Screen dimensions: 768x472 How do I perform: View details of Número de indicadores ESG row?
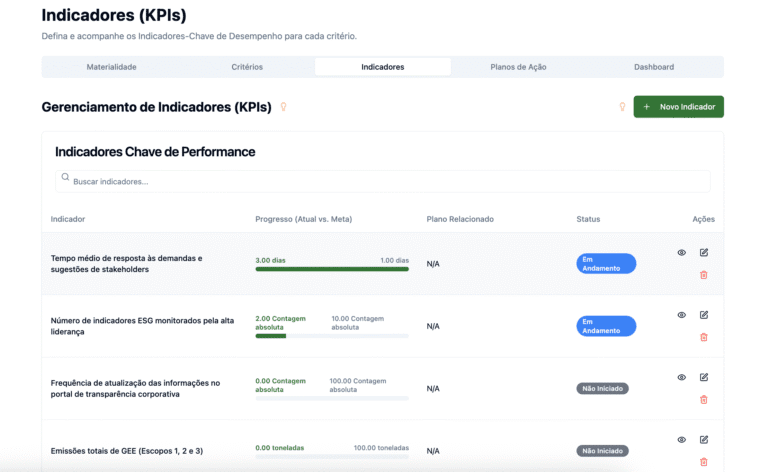682,315
